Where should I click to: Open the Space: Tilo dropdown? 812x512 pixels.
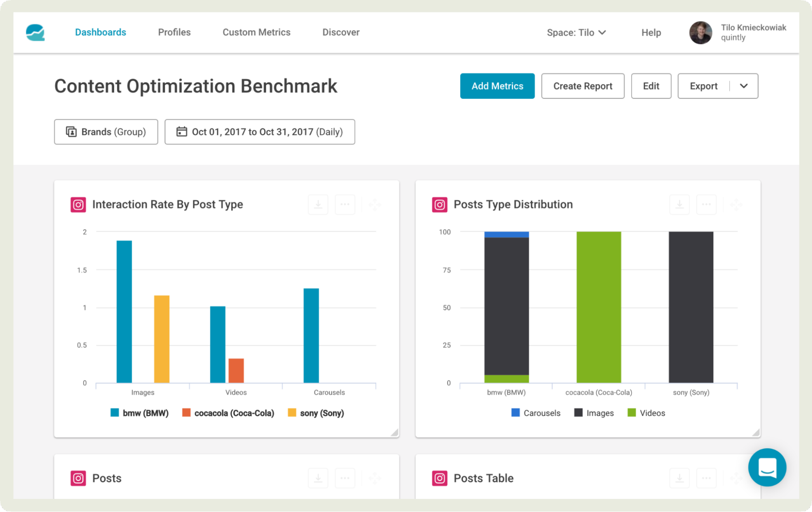576,33
